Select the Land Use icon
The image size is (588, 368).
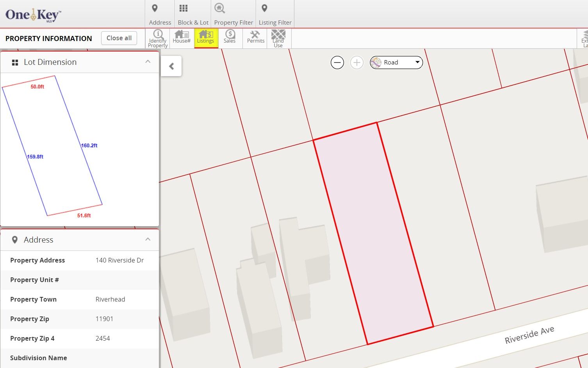[278, 38]
